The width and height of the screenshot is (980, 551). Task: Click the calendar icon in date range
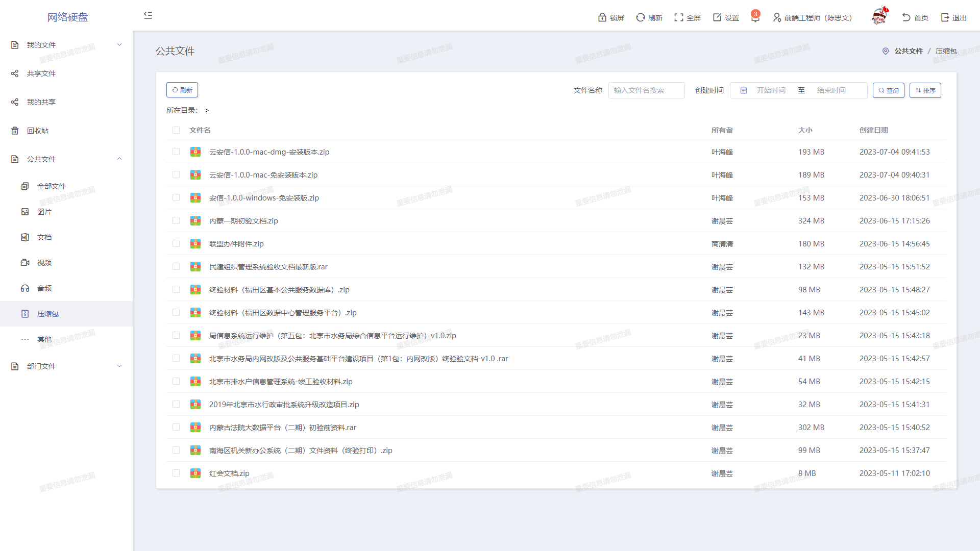744,90
